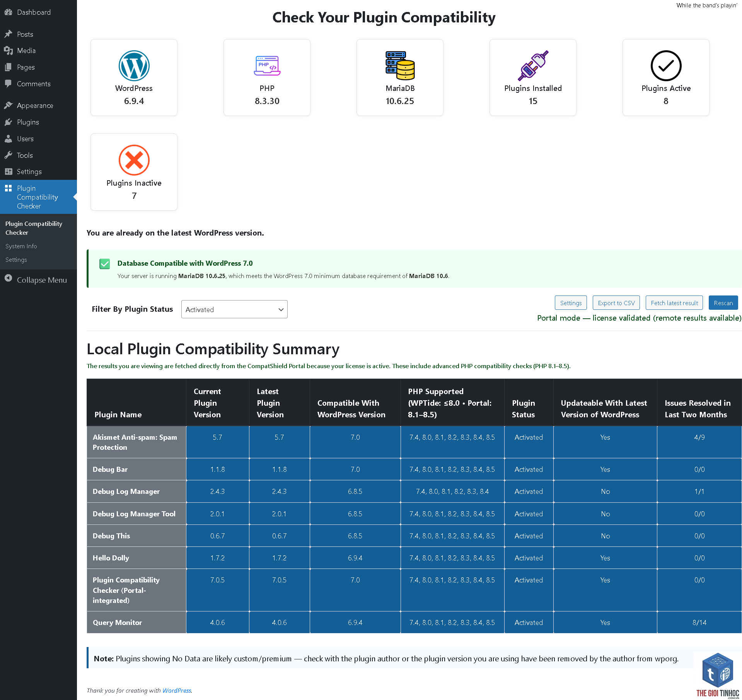
Task: Click the Plugins plug icon in sidebar
Action: (x=8, y=122)
